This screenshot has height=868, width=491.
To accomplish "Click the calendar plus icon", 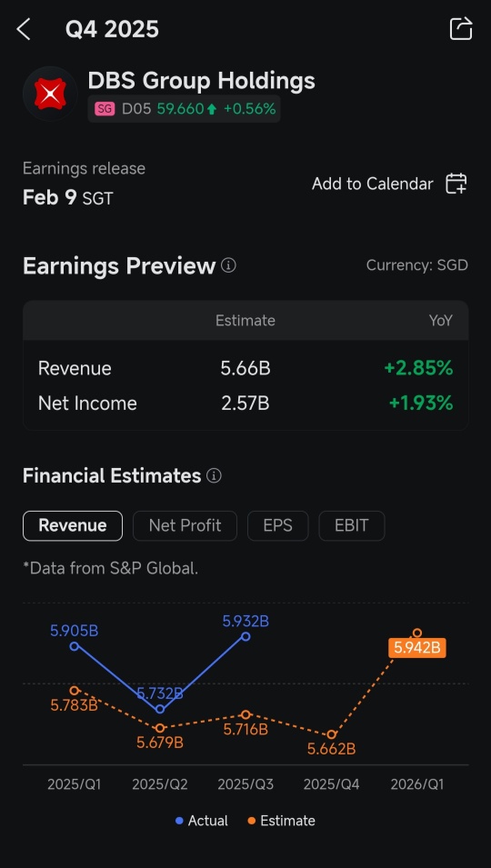I will (x=456, y=184).
